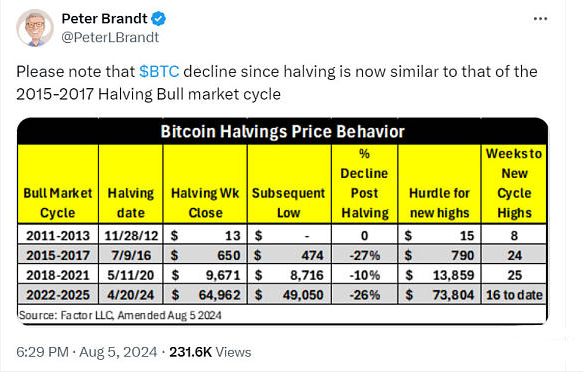
Task: Open the 231.6K Views analytics
Action: [210, 352]
